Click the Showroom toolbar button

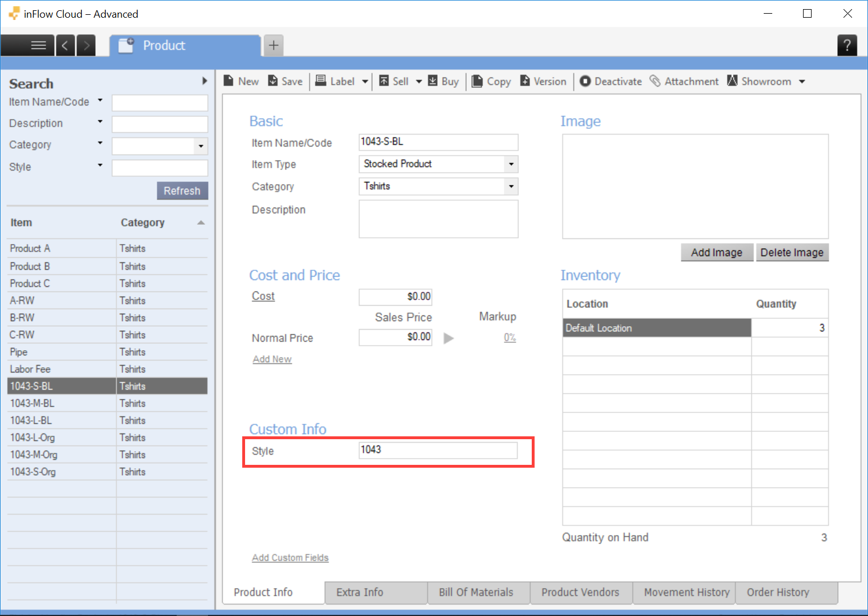click(759, 81)
